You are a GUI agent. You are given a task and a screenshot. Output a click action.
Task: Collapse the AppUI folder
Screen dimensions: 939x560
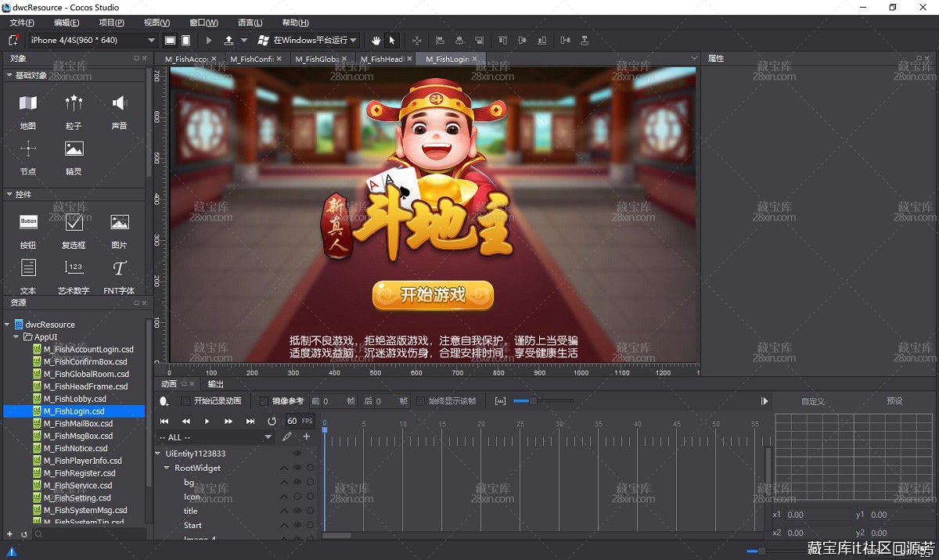tap(17, 336)
